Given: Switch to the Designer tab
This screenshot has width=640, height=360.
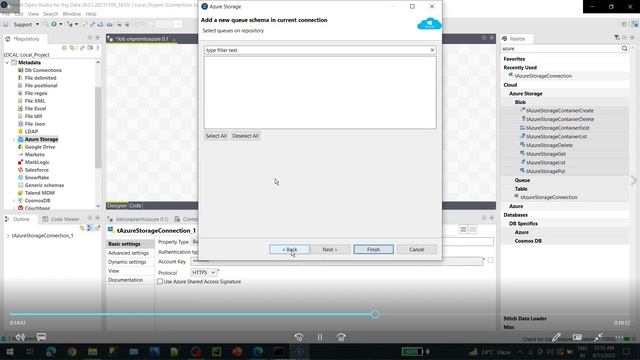Looking at the screenshot, I should 117,206.
